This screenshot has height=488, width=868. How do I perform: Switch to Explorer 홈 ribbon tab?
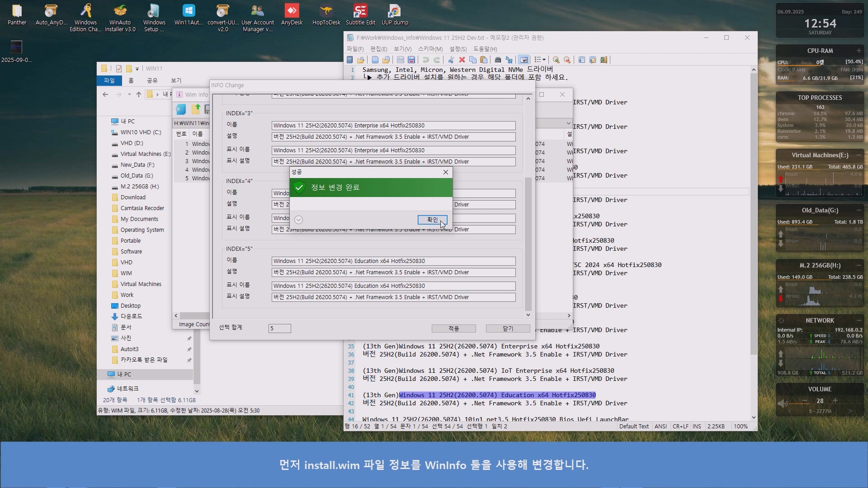click(131, 80)
